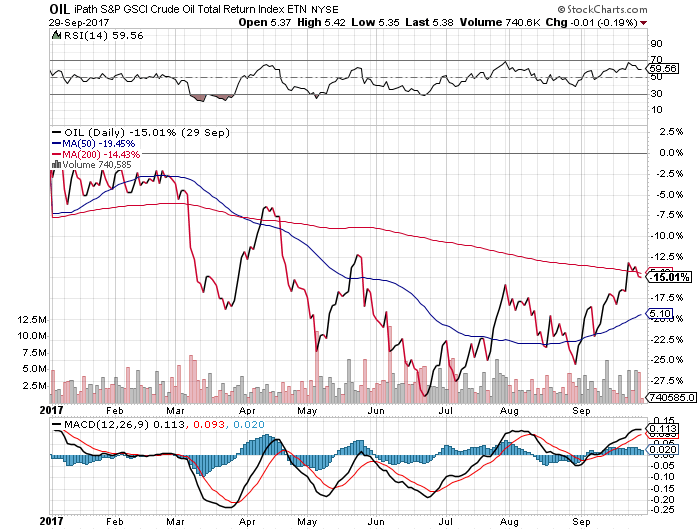
Task: Click the Low 5.35 value in header
Action: 375,22
